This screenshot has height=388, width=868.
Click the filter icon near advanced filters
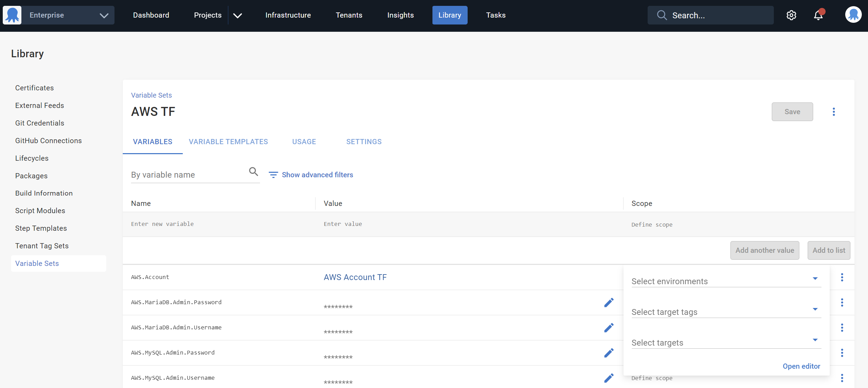tap(273, 175)
